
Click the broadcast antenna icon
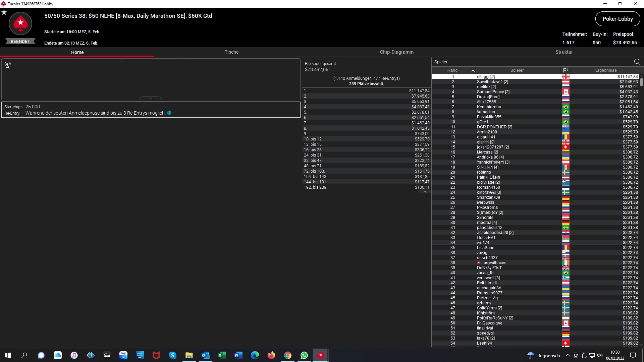[8, 65]
